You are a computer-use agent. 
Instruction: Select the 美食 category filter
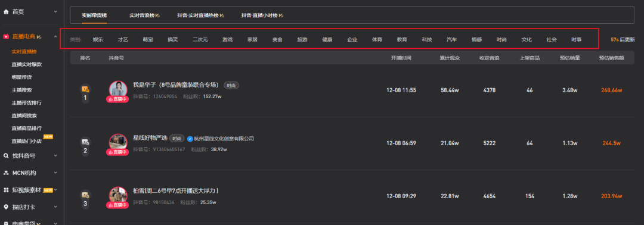[277, 40]
